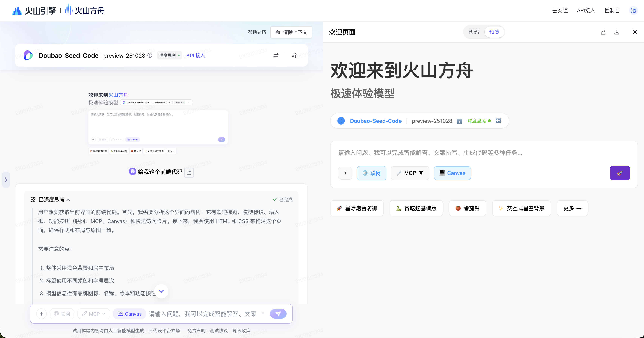Toggle 深度思考 in the preview model bar

coord(479,121)
